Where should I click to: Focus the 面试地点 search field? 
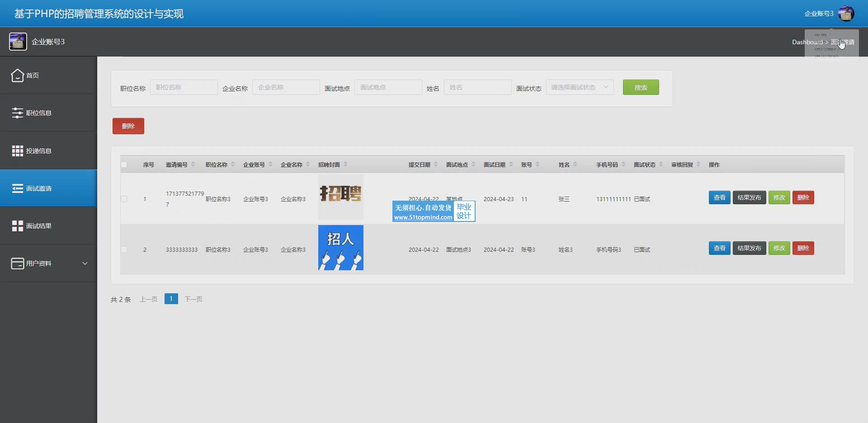(x=388, y=87)
